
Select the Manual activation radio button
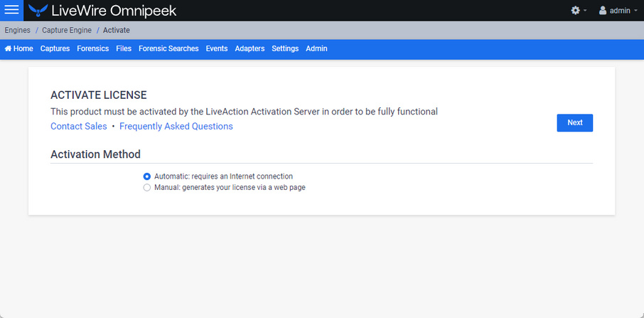[x=146, y=188]
